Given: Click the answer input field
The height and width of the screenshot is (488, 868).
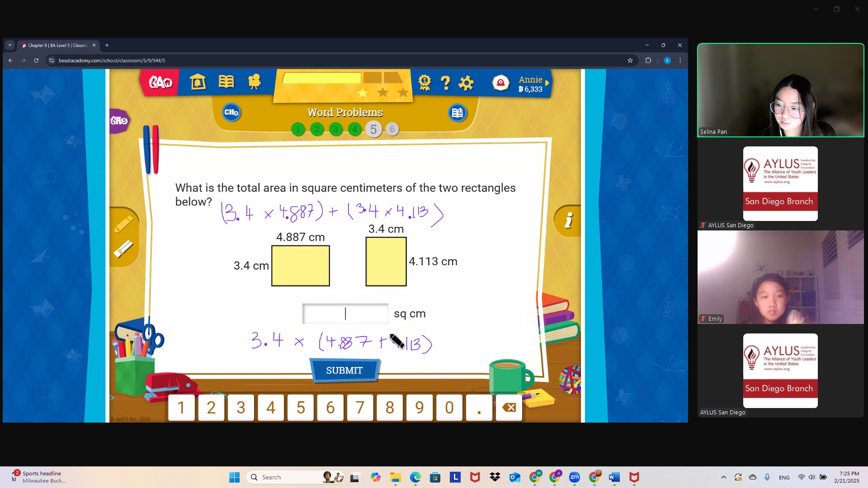Looking at the screenshot, I should click(345, 314).
